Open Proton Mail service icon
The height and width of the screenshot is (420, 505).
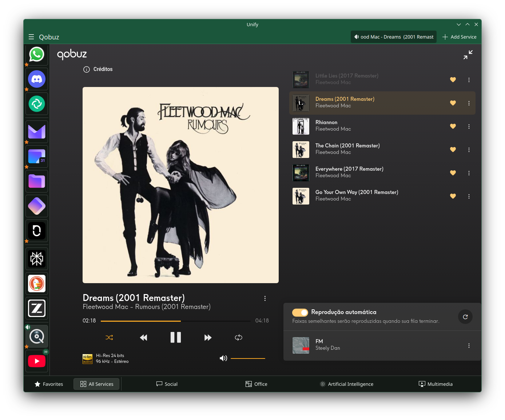click(x=37, y=132)
